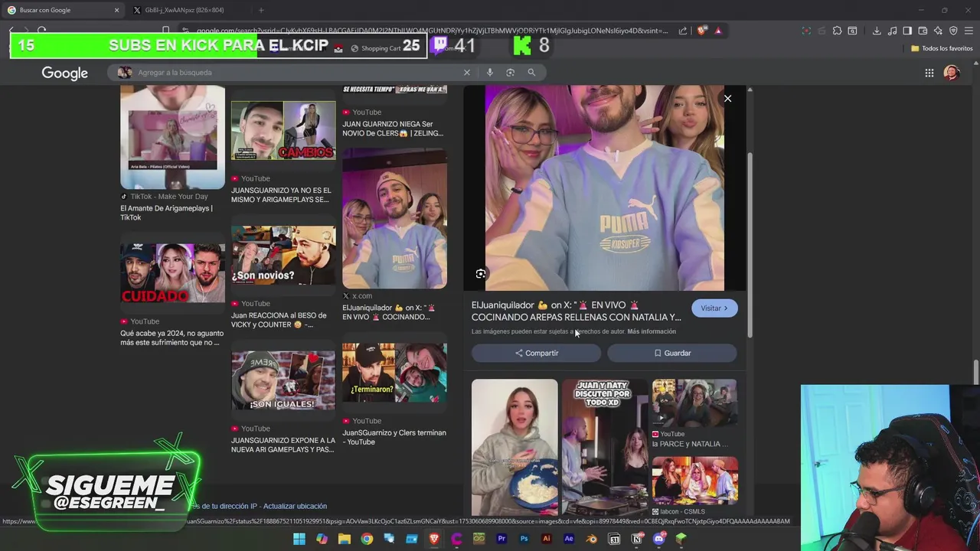
Task: Open Google Chrome from the taskbar
Action: [367, 539]
